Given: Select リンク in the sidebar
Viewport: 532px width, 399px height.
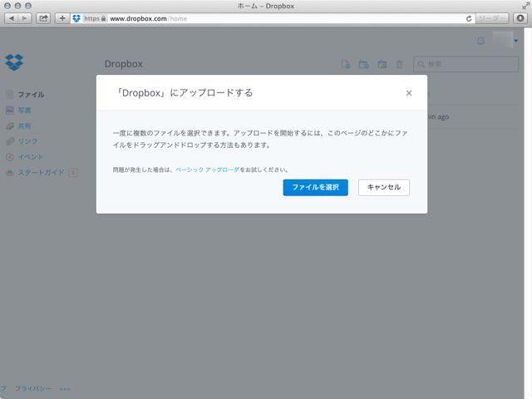Looking at the screenshot, I should 27,141.
